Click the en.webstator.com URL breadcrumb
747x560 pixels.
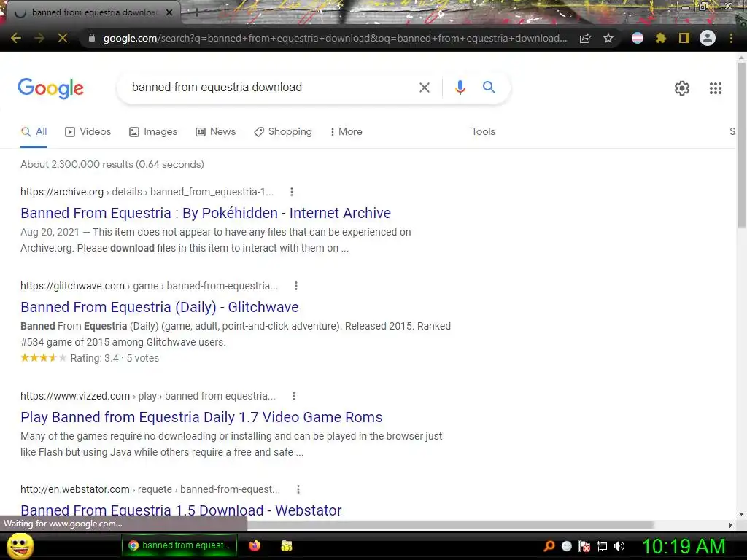tap(150, 489)
